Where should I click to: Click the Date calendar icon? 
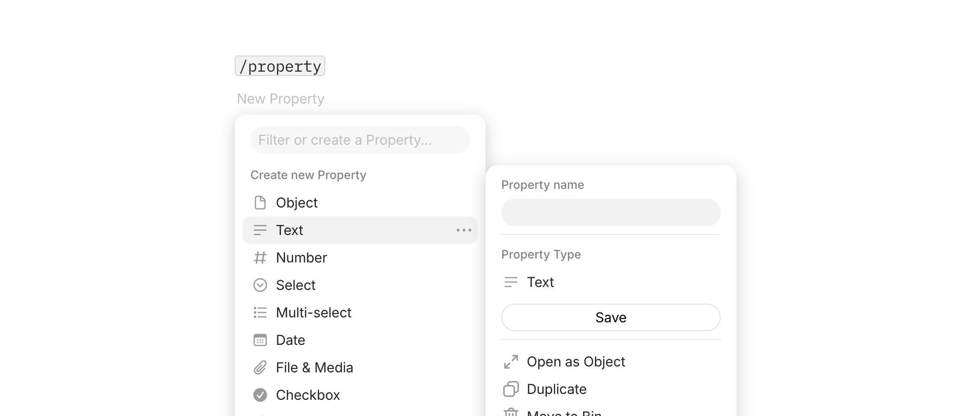click(260, 340)
